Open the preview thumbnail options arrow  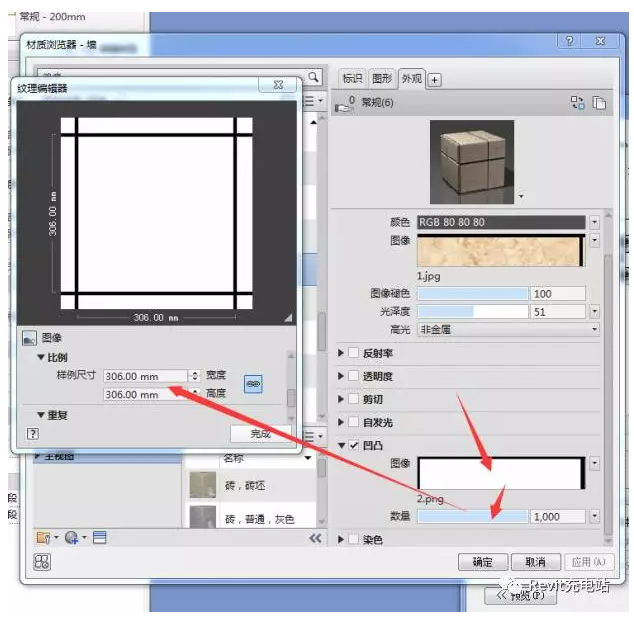click(521, 197)
